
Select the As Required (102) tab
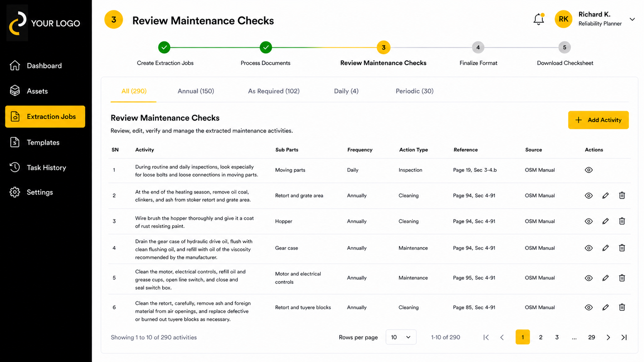tap(273, 91)
